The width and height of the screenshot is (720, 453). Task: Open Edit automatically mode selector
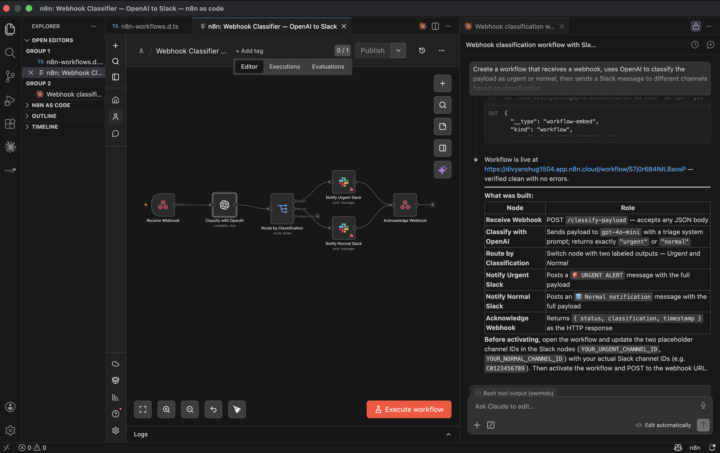(x=663, y=425)
